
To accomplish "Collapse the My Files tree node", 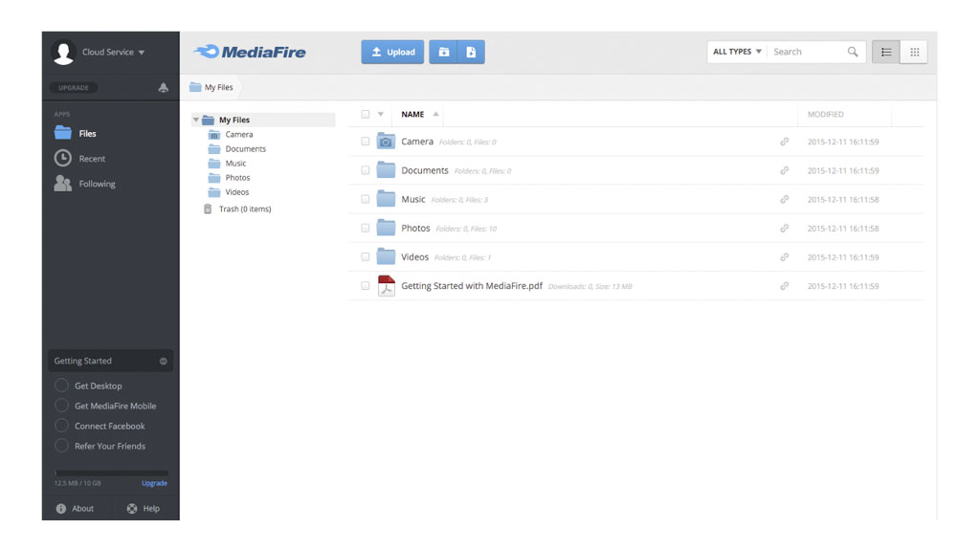I will coord(196,121).
